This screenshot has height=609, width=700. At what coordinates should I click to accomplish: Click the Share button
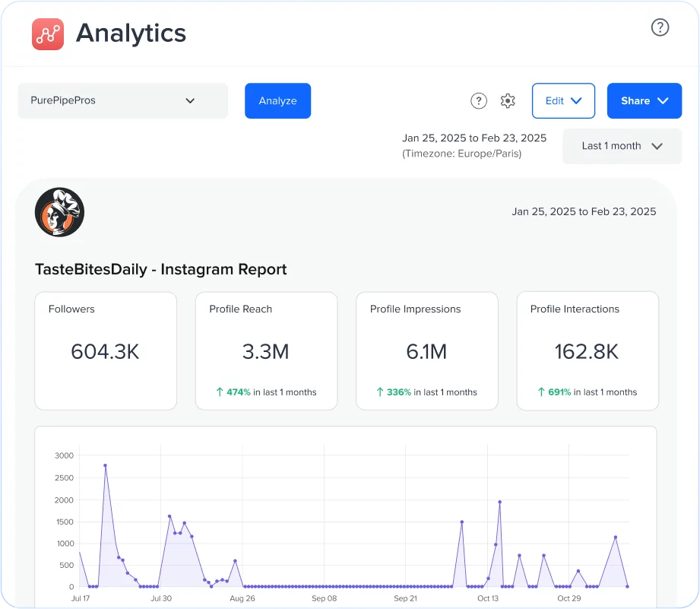coord(644,100)
